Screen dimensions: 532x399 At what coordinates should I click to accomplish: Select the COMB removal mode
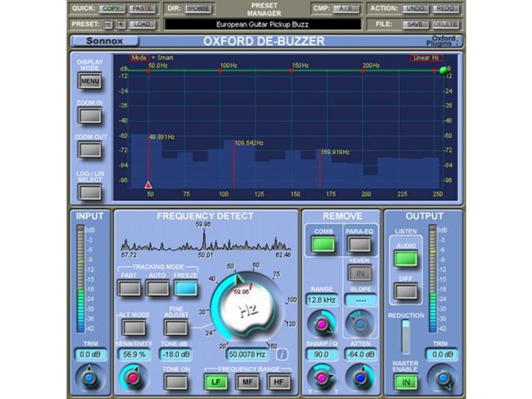[323, 244]
